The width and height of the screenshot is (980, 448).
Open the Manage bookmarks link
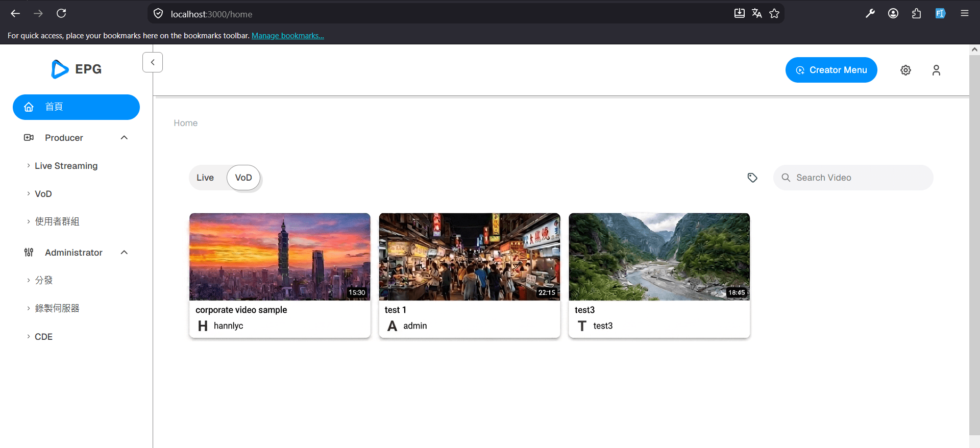pyautogui.click(x=288, y=36)
